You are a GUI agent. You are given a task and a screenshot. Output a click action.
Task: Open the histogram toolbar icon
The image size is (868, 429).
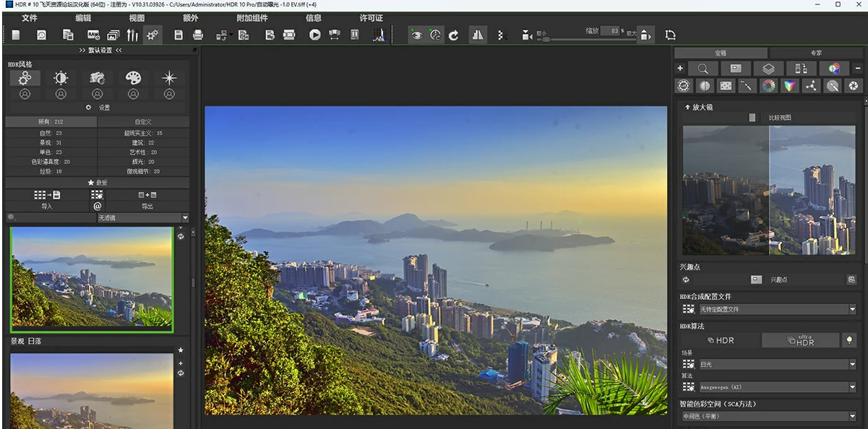tap(379, 35)
